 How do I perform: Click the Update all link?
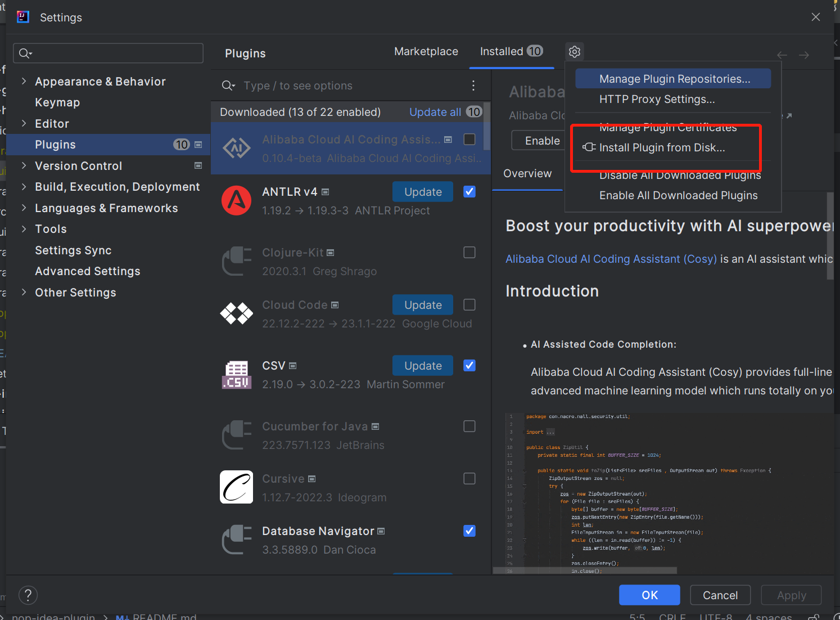[x=435, y=112]
